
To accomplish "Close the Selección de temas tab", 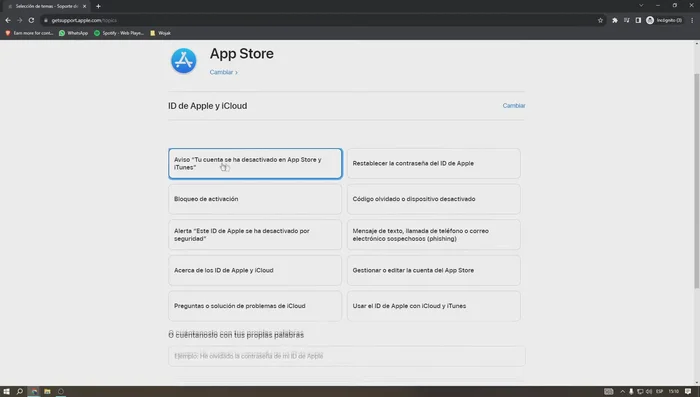I will 84,6.
